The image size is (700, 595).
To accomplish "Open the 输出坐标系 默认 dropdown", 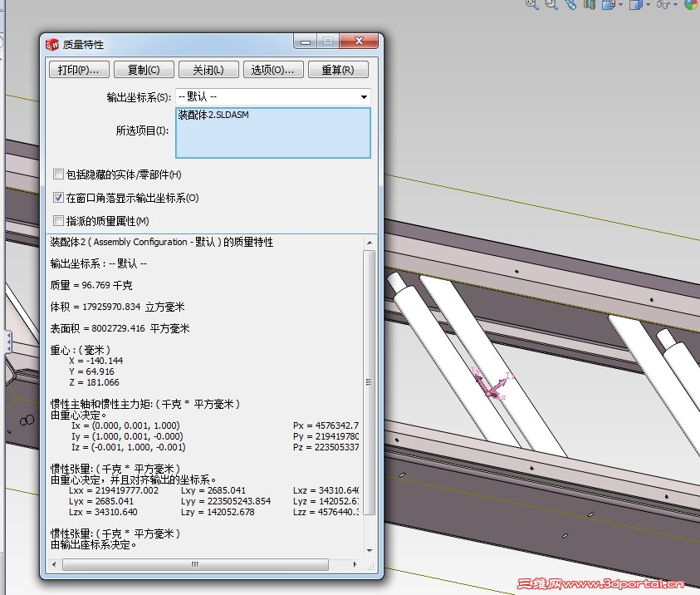I will pos(363,96).
